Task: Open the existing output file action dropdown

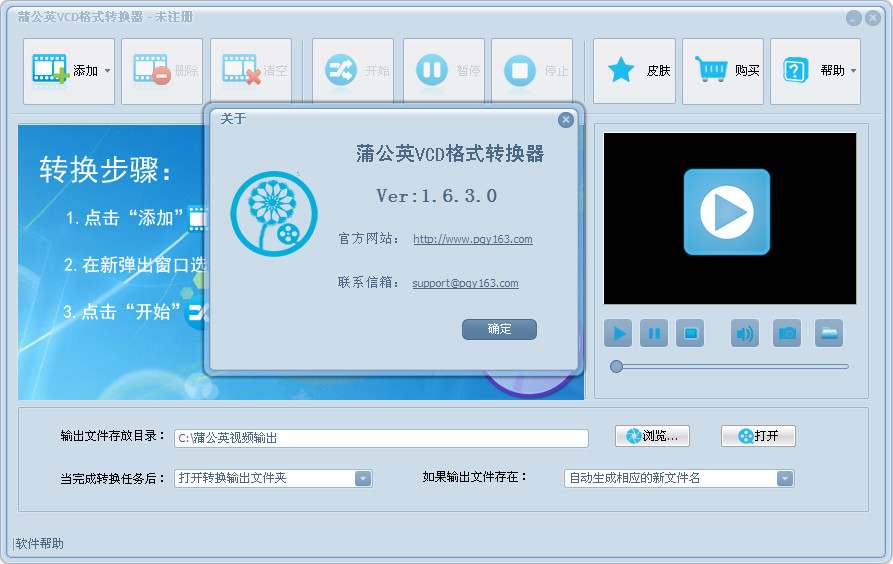Action: 785,479
